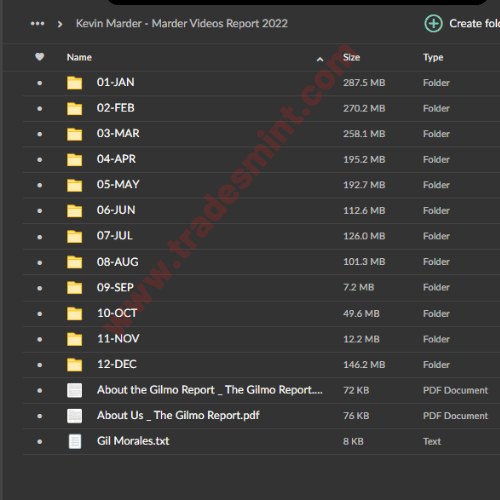Toggle favorite dot for Gil Morales.txt
500x500 pixels.
[40, 442]
